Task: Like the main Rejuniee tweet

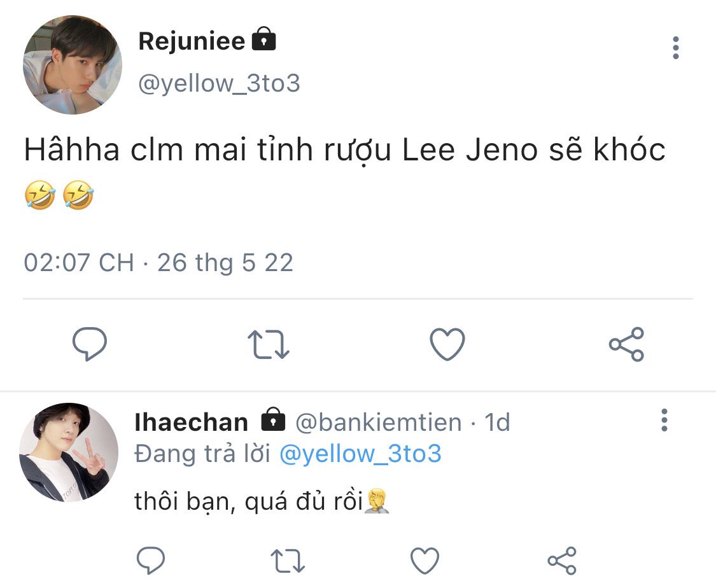Action: [x=447, y=344]
